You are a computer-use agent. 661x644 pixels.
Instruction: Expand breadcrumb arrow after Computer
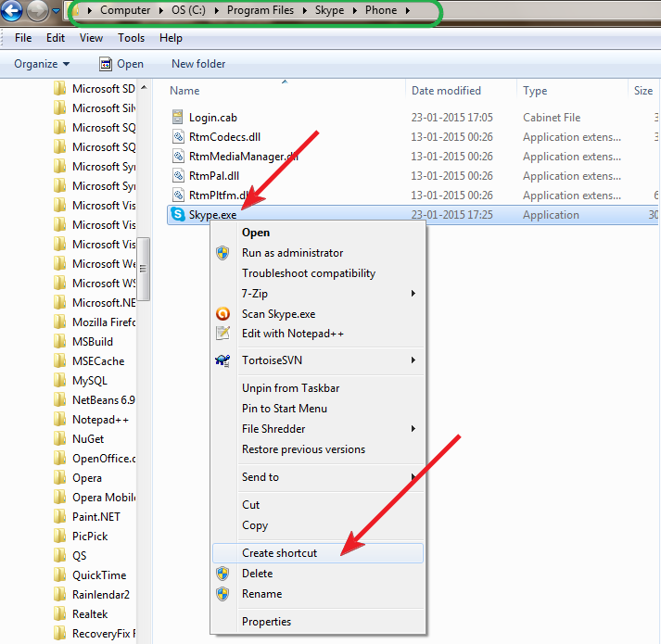click(x=161, y=10)
